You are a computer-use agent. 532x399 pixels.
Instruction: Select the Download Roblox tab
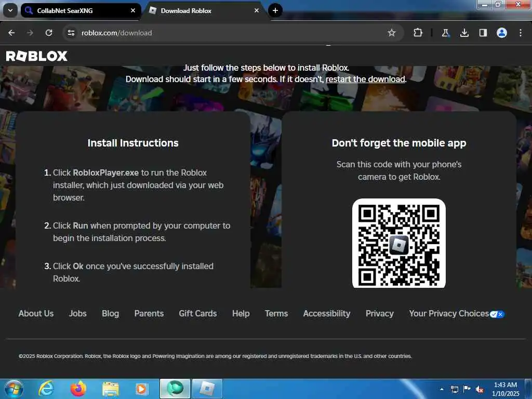coord(206,10)
